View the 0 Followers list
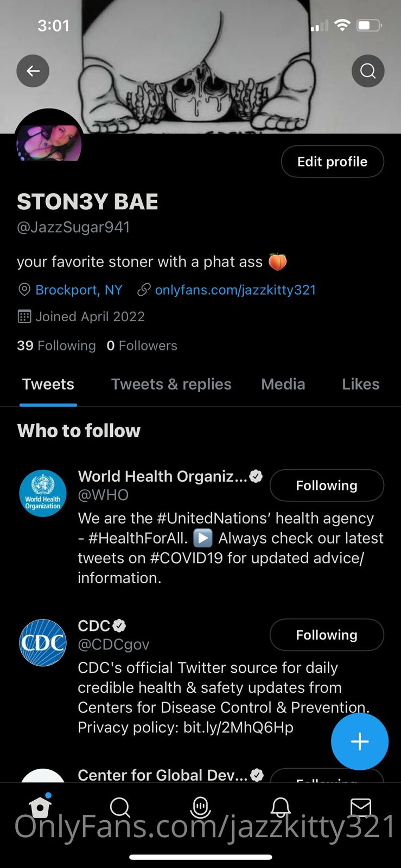This screenshot has height=868, width=401. coord(142,346)
